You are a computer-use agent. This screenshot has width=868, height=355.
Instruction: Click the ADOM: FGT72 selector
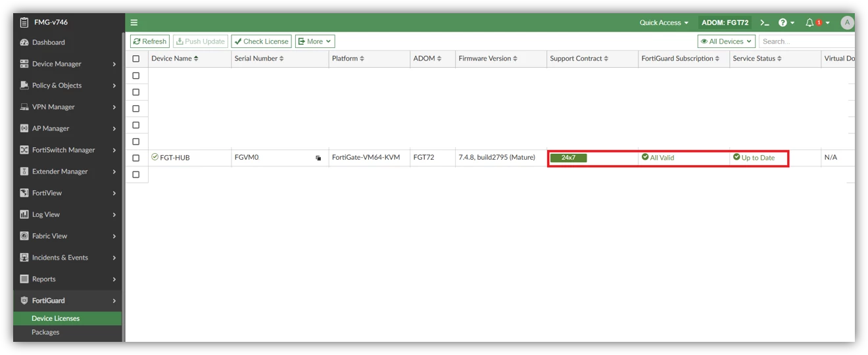725,22
